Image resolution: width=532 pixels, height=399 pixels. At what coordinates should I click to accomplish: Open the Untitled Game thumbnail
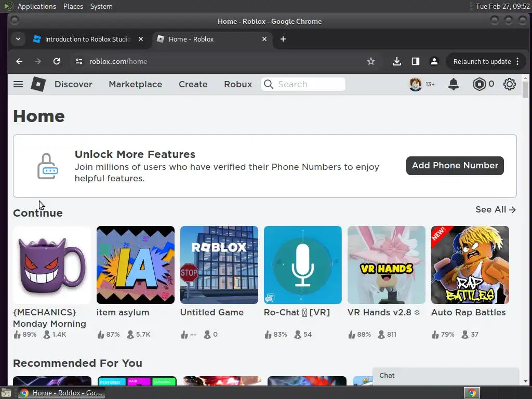click(219, 265)
